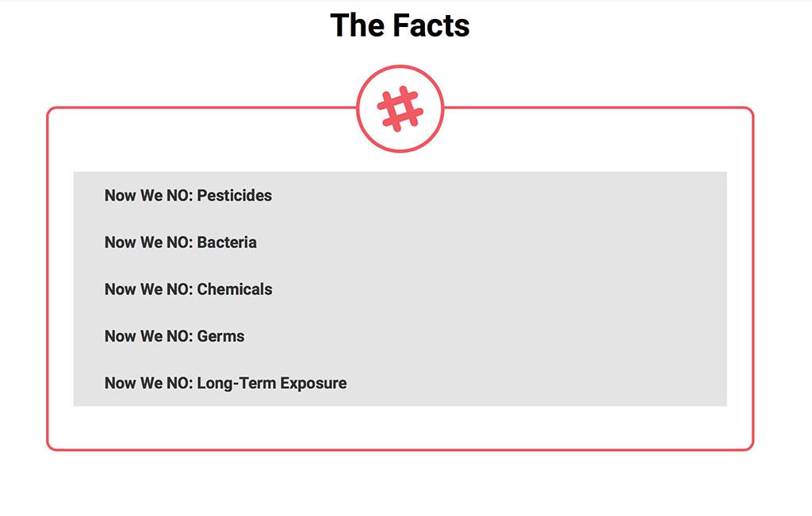Image resolution: width=812 pixels, height=516 pixels.
Task: Click "Now We NO:" before Bacteria
Action: coord(148,243)
